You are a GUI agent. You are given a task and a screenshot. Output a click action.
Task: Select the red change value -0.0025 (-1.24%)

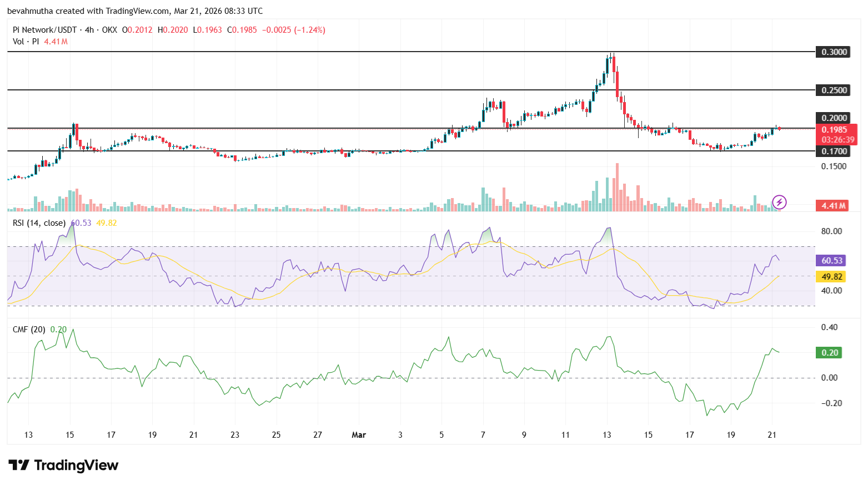293,30
